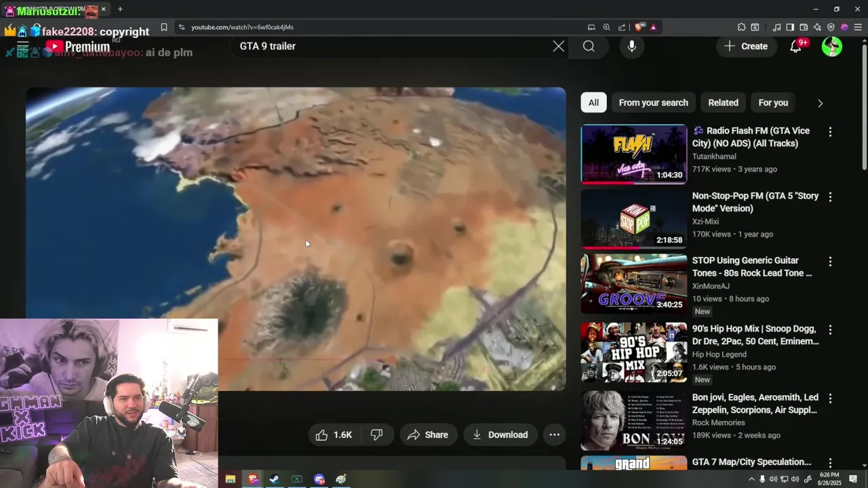Open Steam from the taskbar

(x=274, y=479)
